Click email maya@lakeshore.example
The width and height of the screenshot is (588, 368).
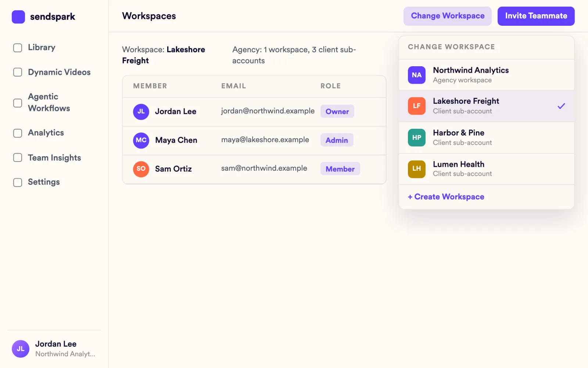[x=265, y=140]
